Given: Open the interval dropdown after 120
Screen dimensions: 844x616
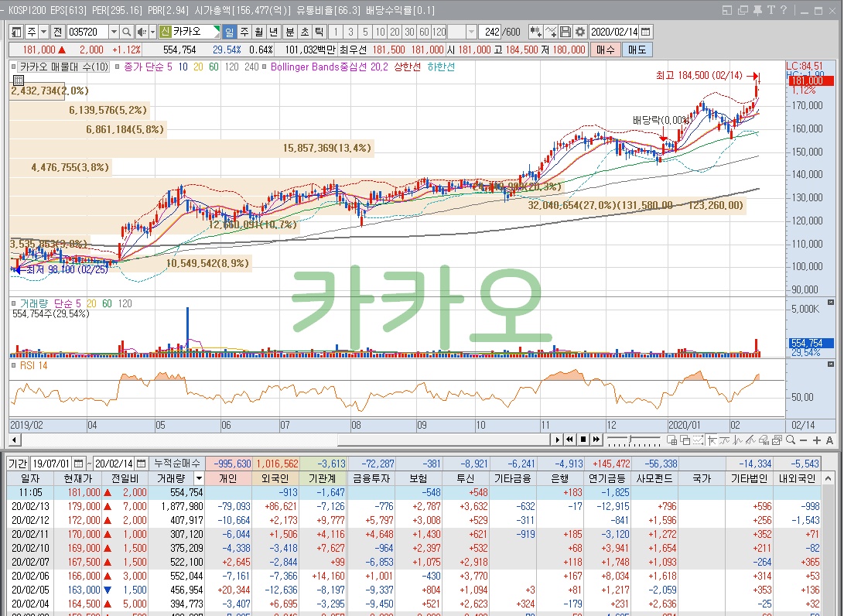Looking at the screenshot, I should tap(472, 32).
